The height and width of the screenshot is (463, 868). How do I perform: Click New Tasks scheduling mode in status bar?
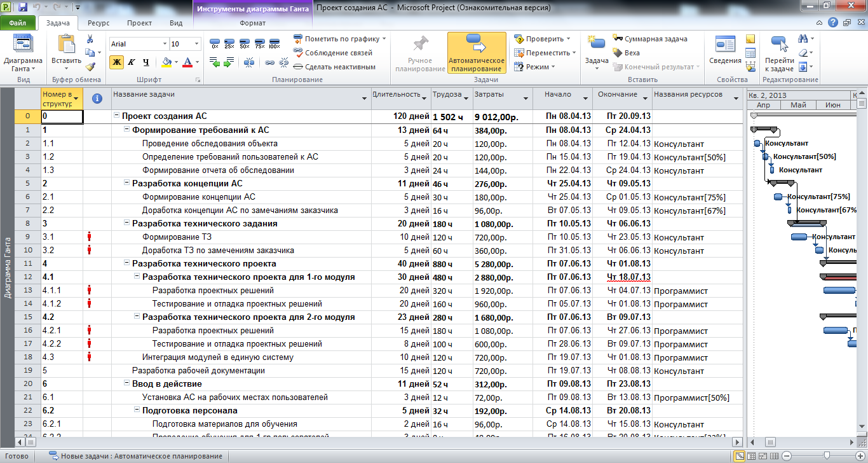[x=135, y=456]
